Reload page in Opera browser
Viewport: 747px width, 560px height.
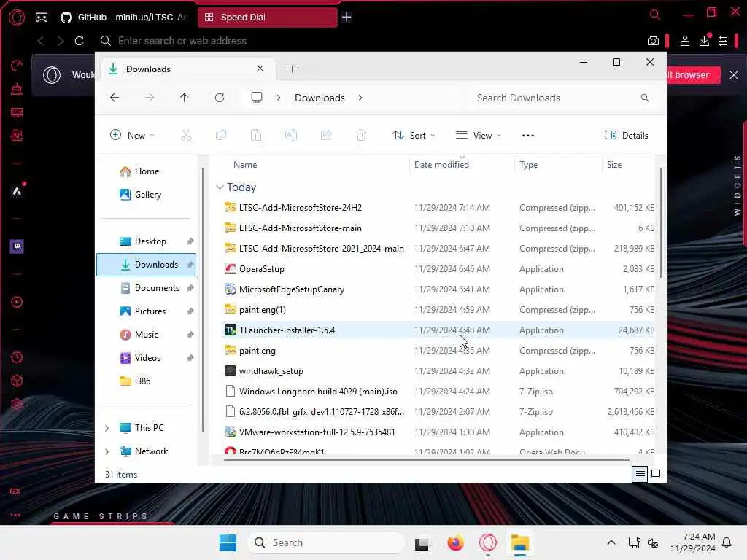pos(79,41)
